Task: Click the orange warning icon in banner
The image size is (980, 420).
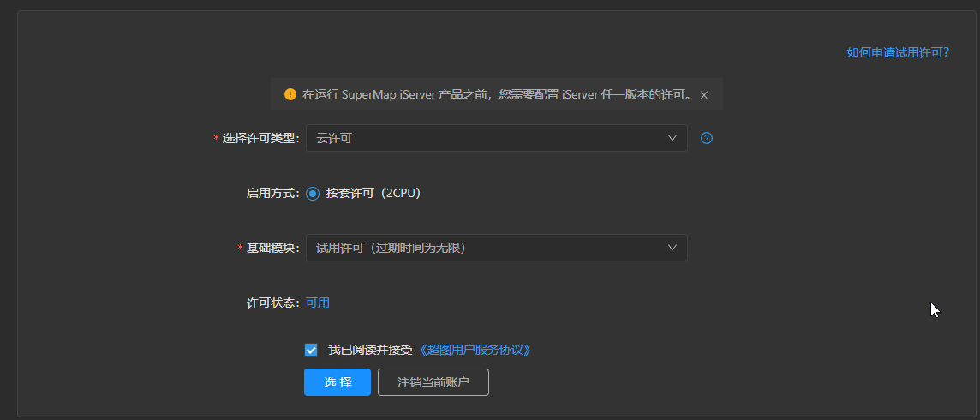Action: coord(290,94)
